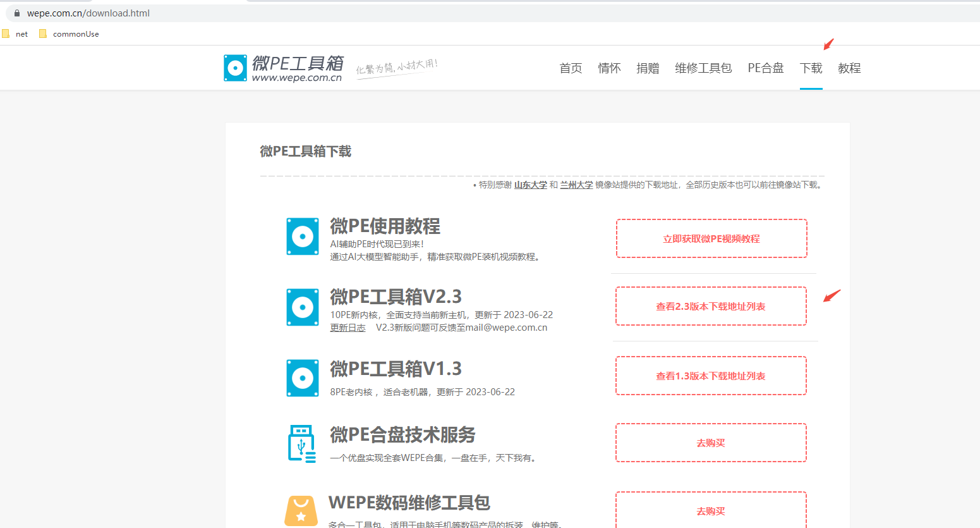Click the mail@wepe.com.cn feedback text
980x528 pixels.
507,328
